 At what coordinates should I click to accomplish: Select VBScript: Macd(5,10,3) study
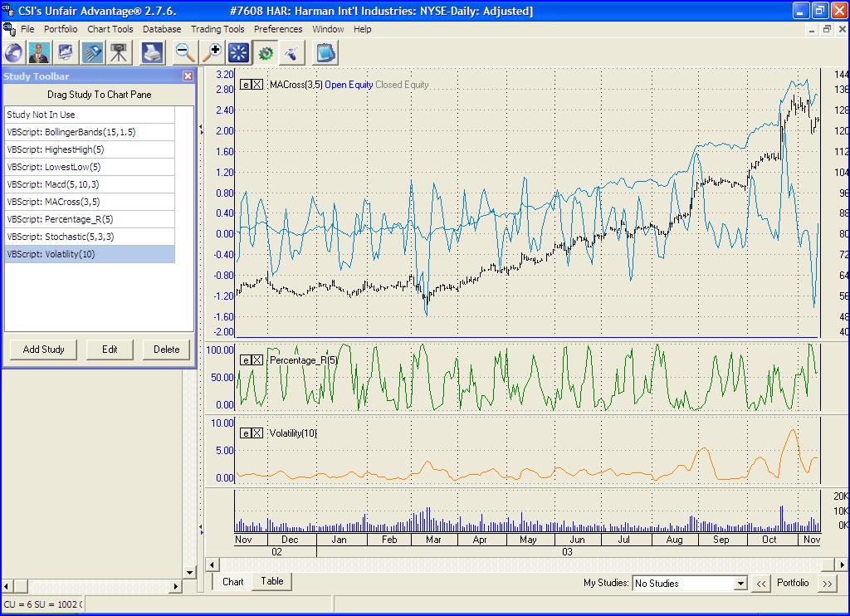90,183
